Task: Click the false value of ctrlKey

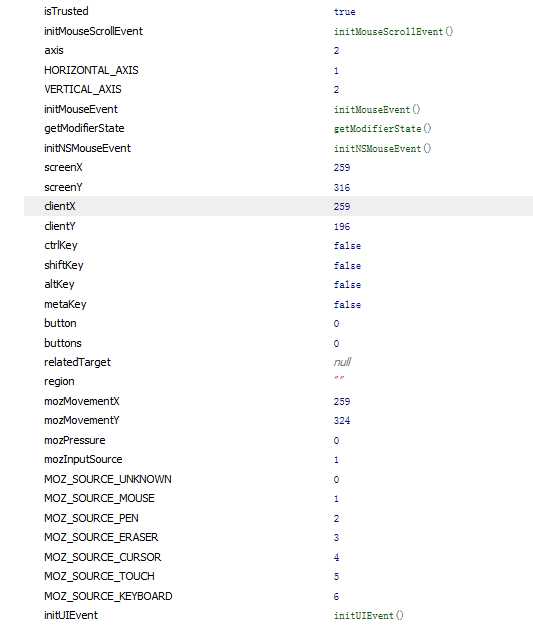Action: coord(347,246)
